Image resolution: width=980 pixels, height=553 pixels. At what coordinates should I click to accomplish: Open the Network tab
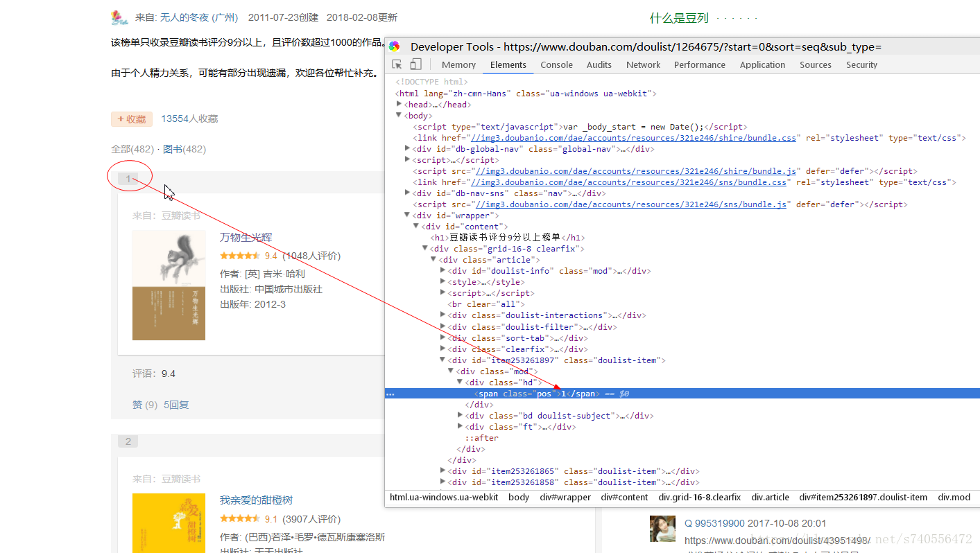pos(643,64)
